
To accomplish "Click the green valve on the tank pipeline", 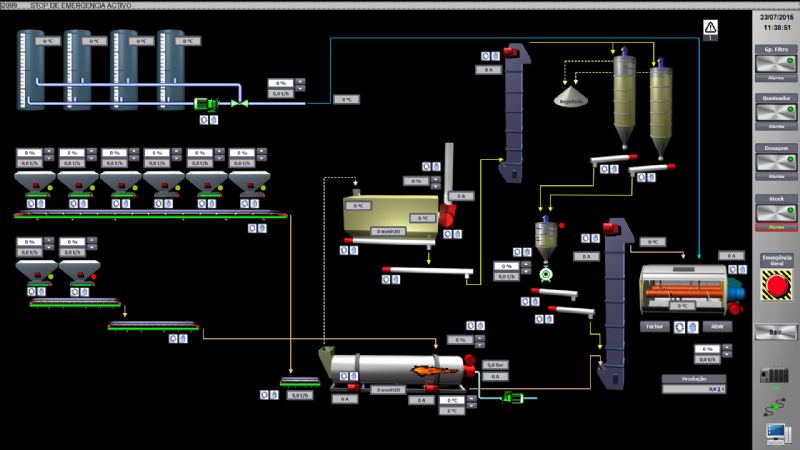I will point(239,103).
